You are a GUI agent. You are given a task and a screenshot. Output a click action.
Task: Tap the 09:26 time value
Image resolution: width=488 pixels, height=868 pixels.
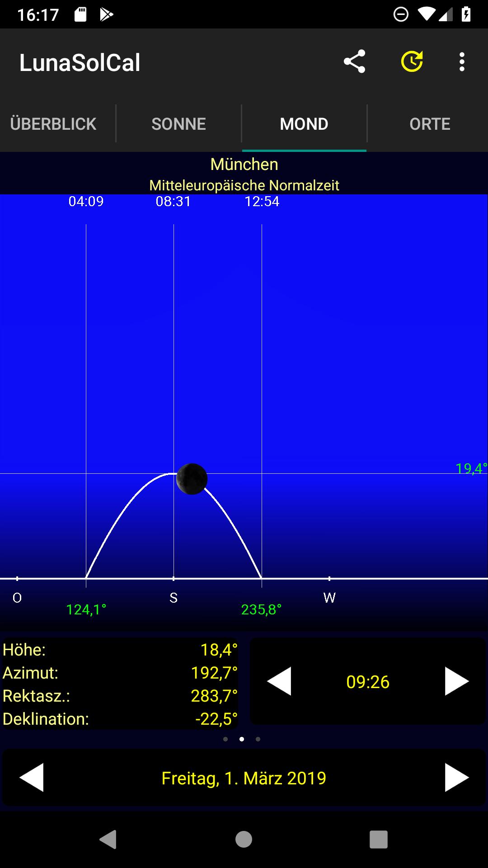pos(368,682)
